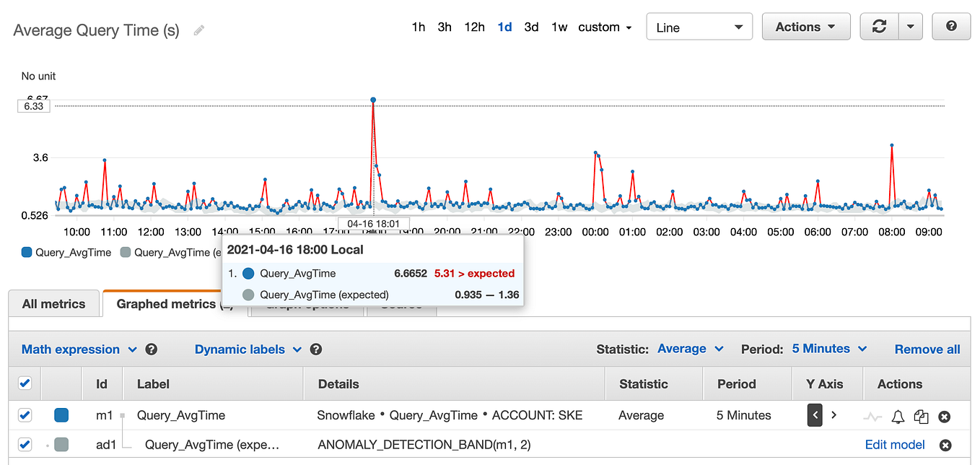This screenshot has width=980, height=465.
Task: Duplicate the Query_AvgTime metric
Action: (921, 417)
